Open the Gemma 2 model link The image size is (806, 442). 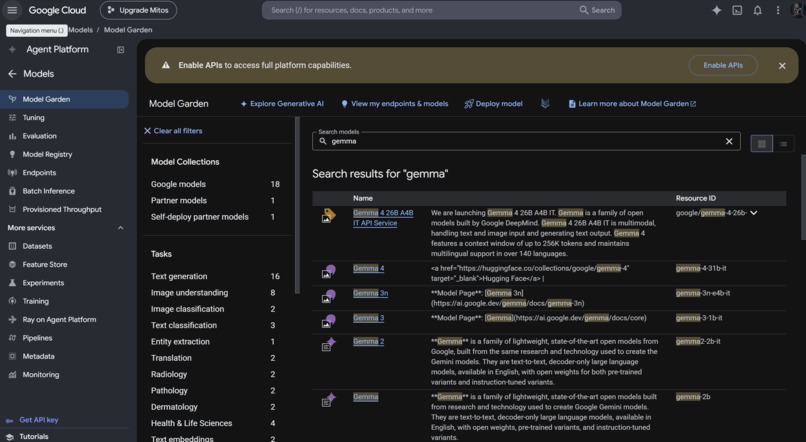click(x=368, y=341)
